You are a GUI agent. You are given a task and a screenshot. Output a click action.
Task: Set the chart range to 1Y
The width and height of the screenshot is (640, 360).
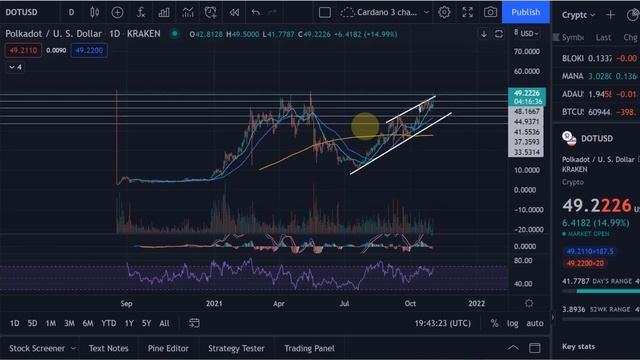(x=129, y=323)
